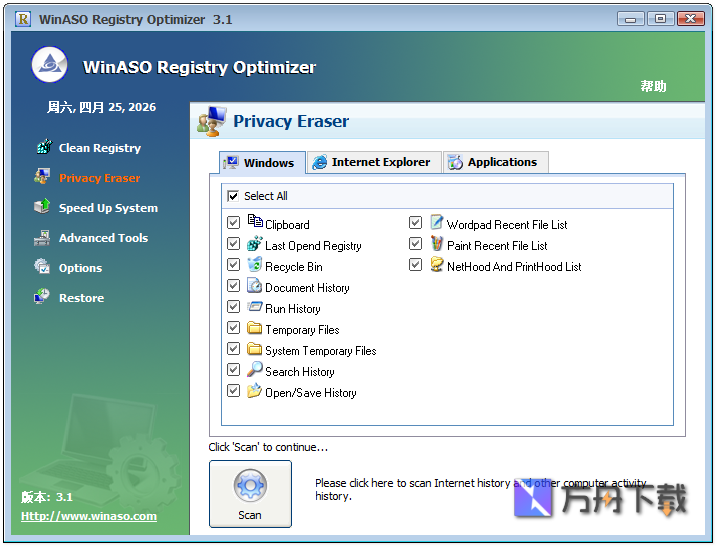The width and height of the screenshot is (717, 547).
Task: Open the Options page
Action: 80,268
